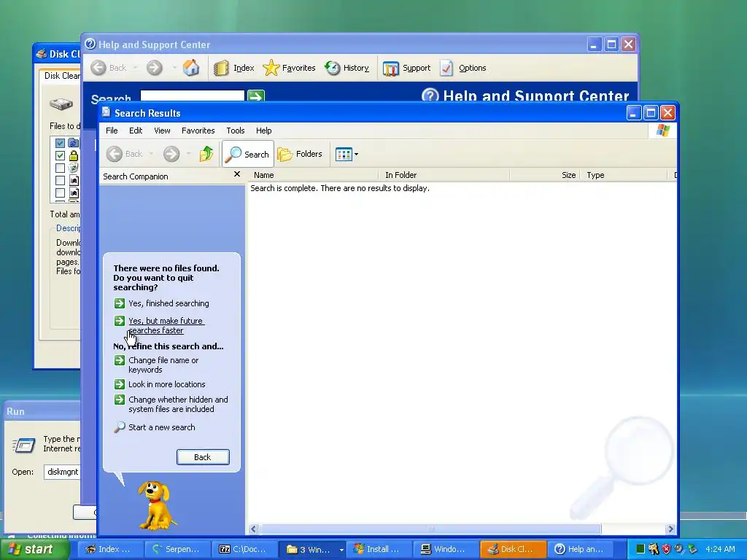
Task: Switch to Help and Support taskbar button
Action: (581, 549)
